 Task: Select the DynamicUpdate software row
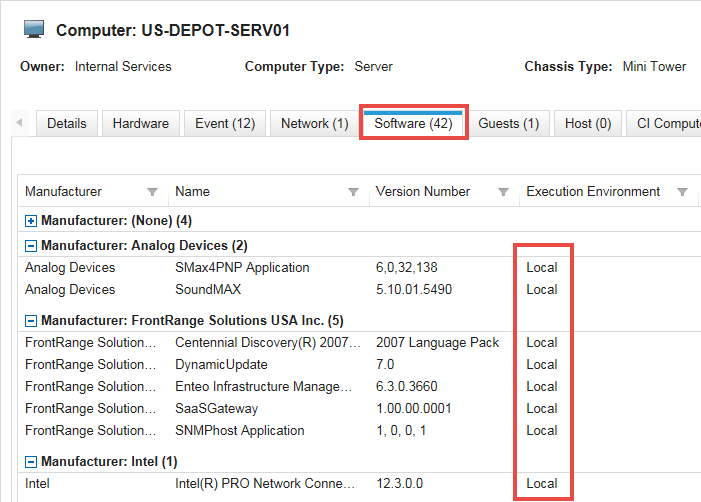pyautogui.click(x=358, y=364)
